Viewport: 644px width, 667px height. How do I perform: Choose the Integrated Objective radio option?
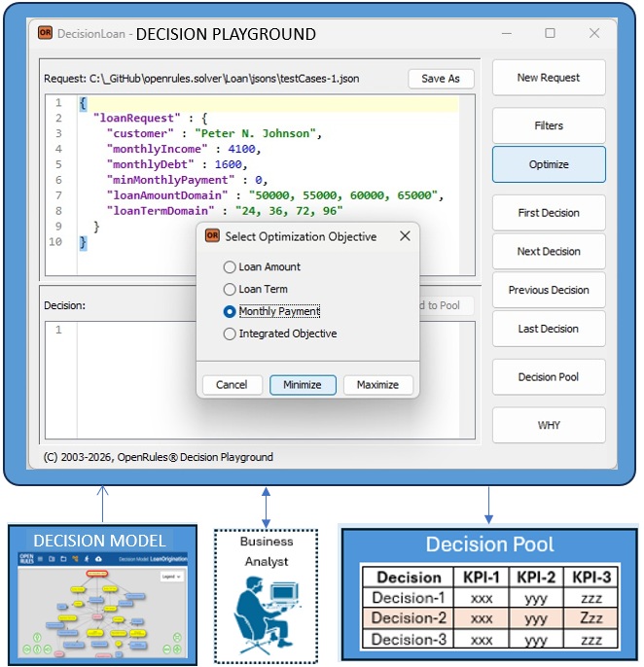(x=230, y=333)
